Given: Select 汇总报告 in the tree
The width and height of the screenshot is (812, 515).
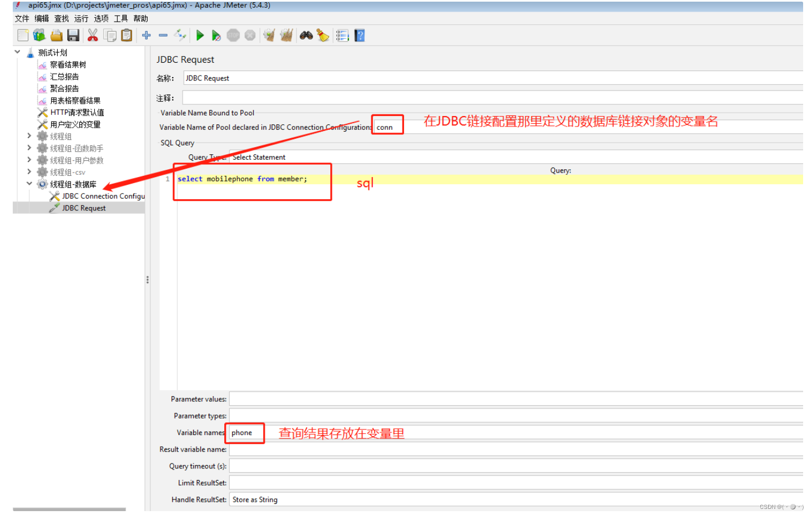Looking at the screenshot, I should (64, 77).
